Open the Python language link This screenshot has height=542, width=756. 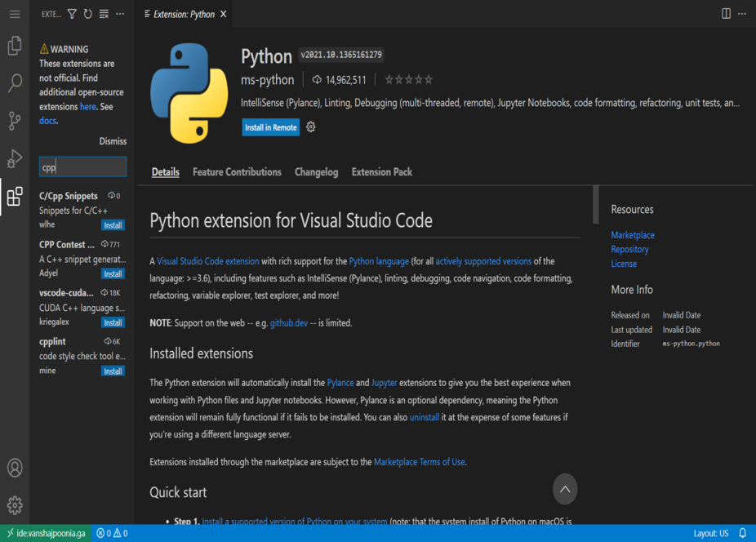click(379, 261)
